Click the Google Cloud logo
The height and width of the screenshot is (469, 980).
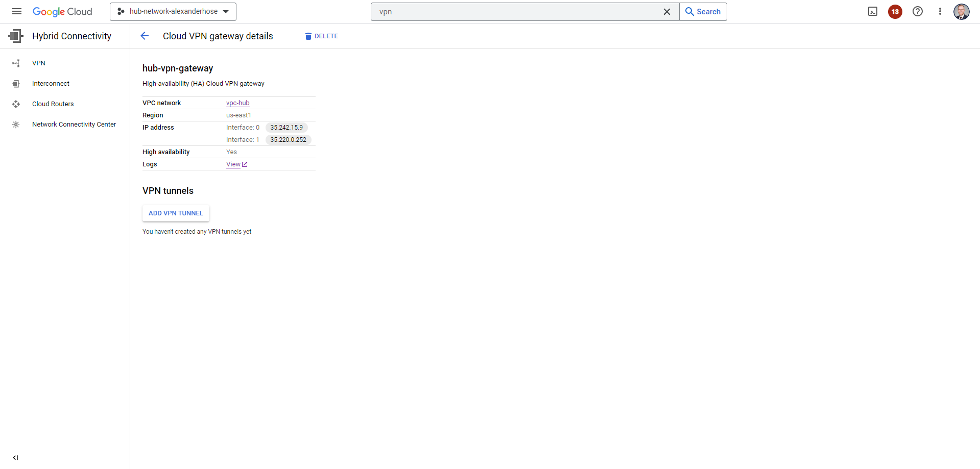(x=62, y=11)
